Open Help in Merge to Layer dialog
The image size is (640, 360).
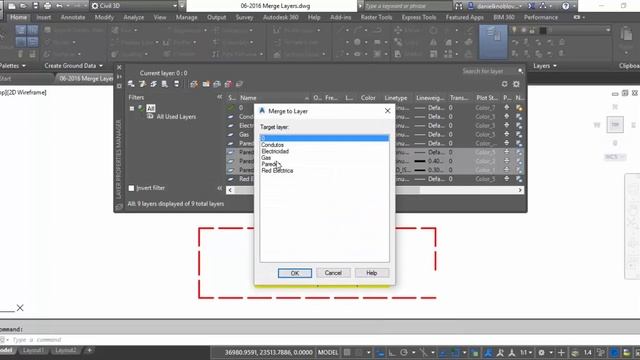click(x=371, y=273)
